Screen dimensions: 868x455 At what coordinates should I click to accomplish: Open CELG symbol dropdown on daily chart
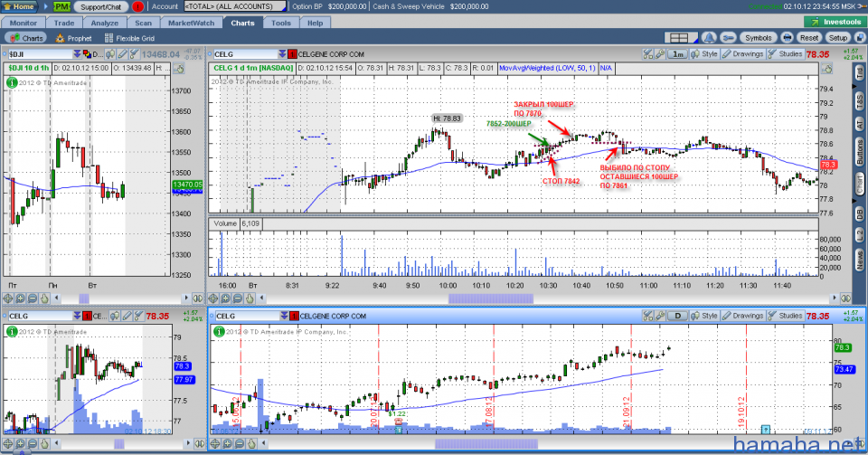coord(284,316)
